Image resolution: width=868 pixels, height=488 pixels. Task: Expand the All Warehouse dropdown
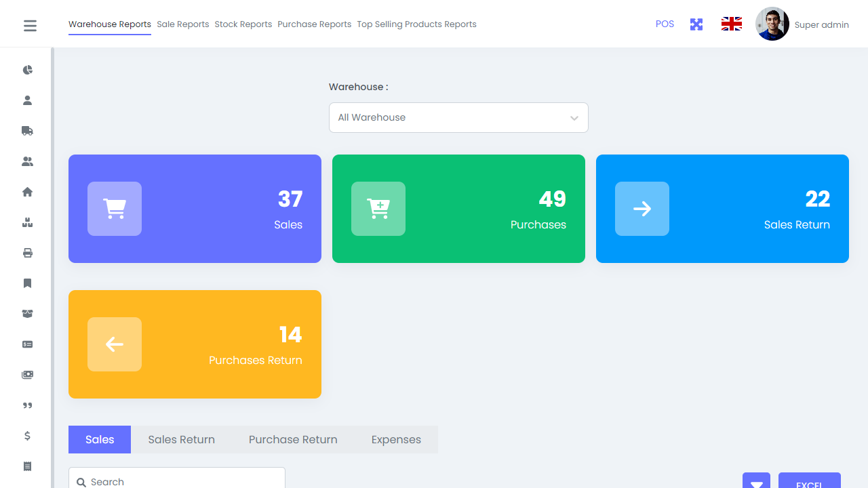point(458,117)
